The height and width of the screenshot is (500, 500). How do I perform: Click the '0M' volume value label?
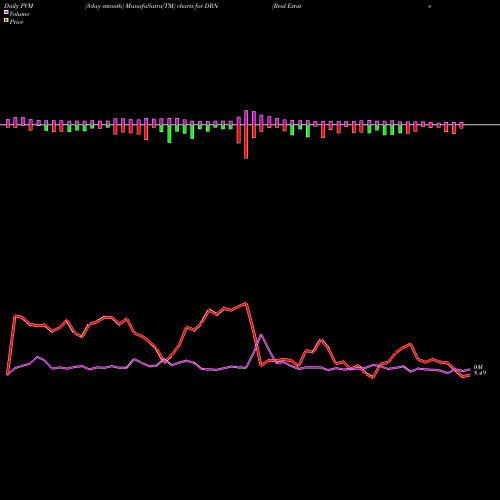point(478,367)
